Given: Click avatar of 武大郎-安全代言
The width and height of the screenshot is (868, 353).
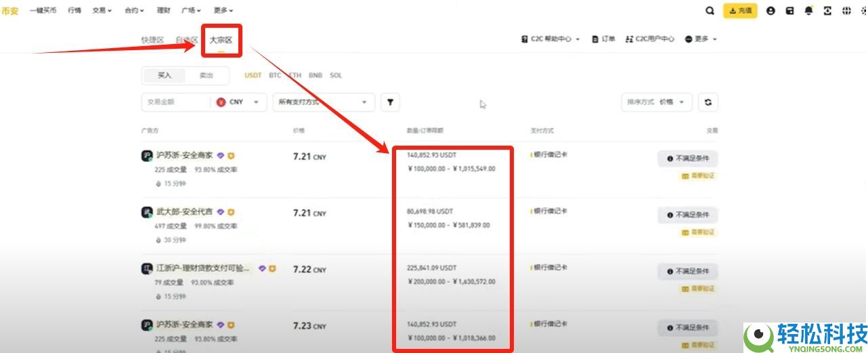Looking at the screenshot, I should 147,213.
